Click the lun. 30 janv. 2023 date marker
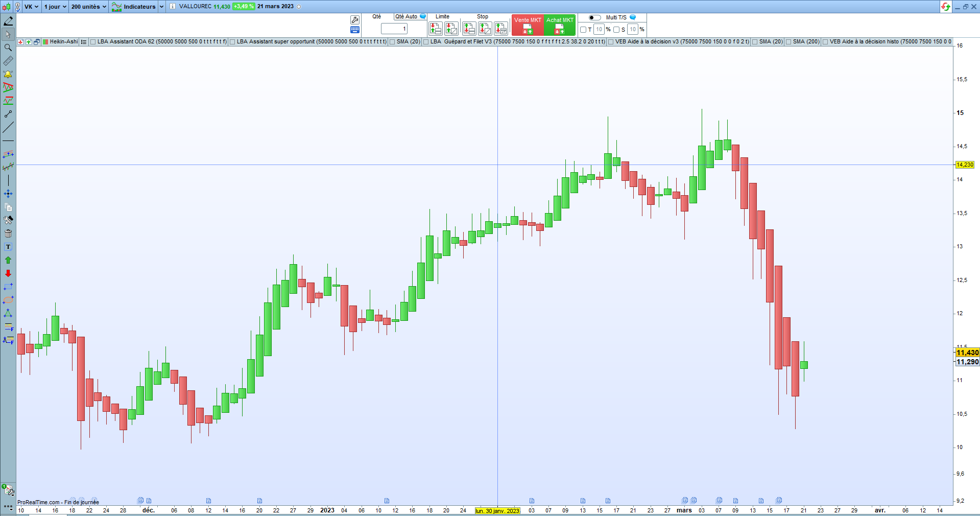This screenshot has width=980, height=516. pyautogui.click(x=497, y=511)
